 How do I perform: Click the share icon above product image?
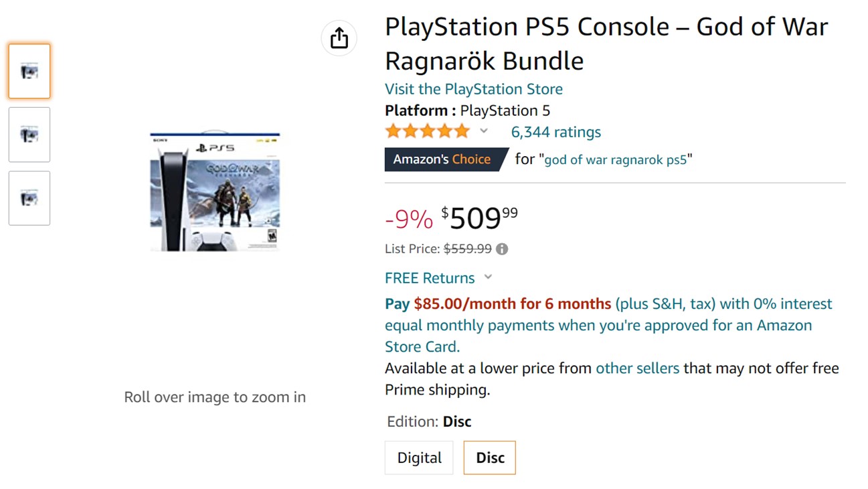[339, 38]
